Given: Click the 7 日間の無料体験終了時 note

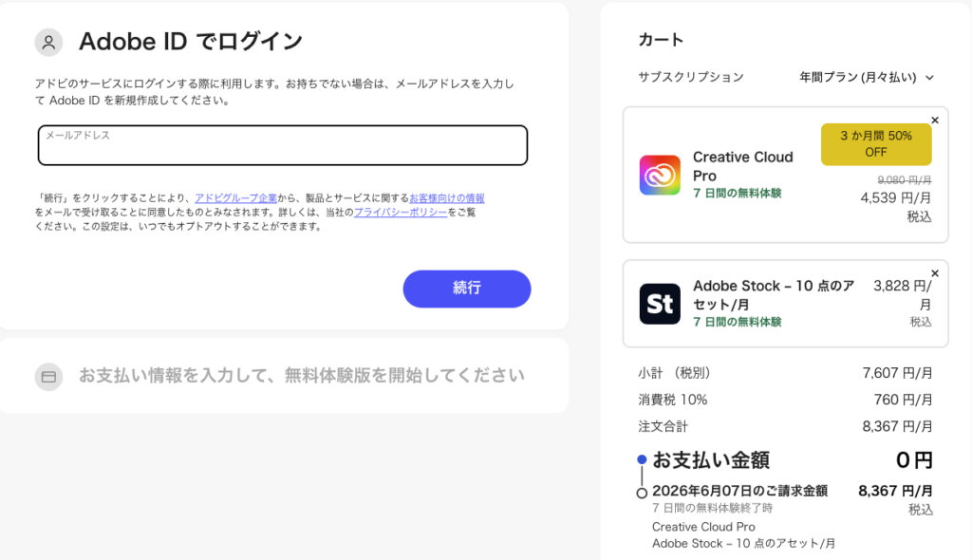Looking at the screenshot, I should (712, 509).
